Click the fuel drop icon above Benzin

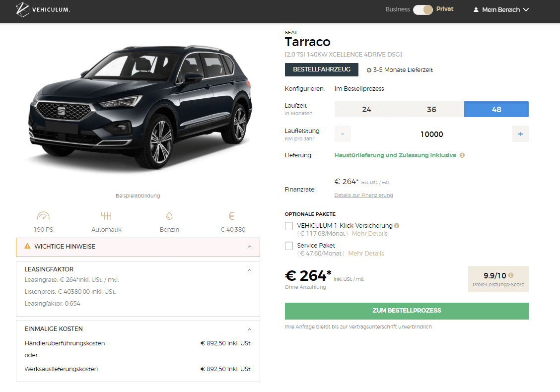(x=169, y=216)
